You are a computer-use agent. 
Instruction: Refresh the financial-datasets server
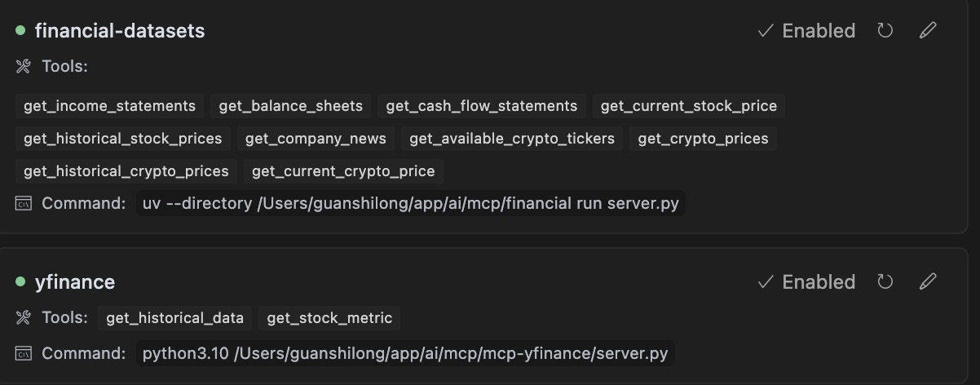tap(885, 31)
